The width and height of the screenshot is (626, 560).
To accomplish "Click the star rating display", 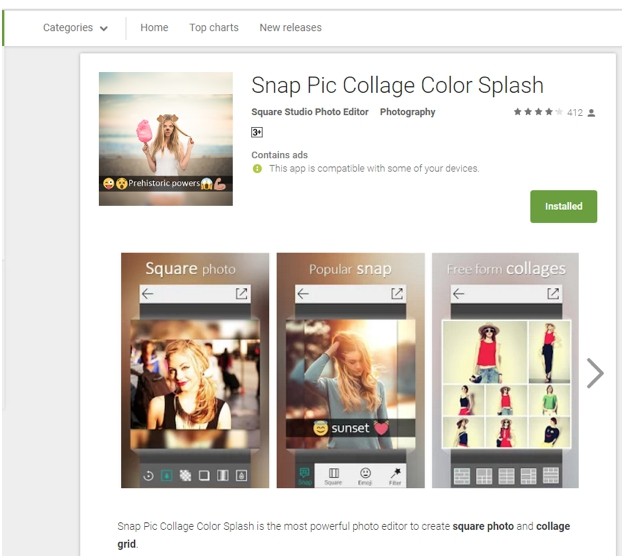I will pos(538,113).
